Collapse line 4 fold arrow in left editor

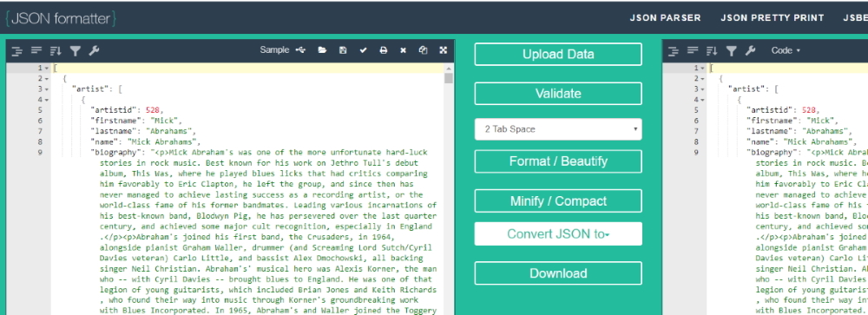tap(47, 100)
